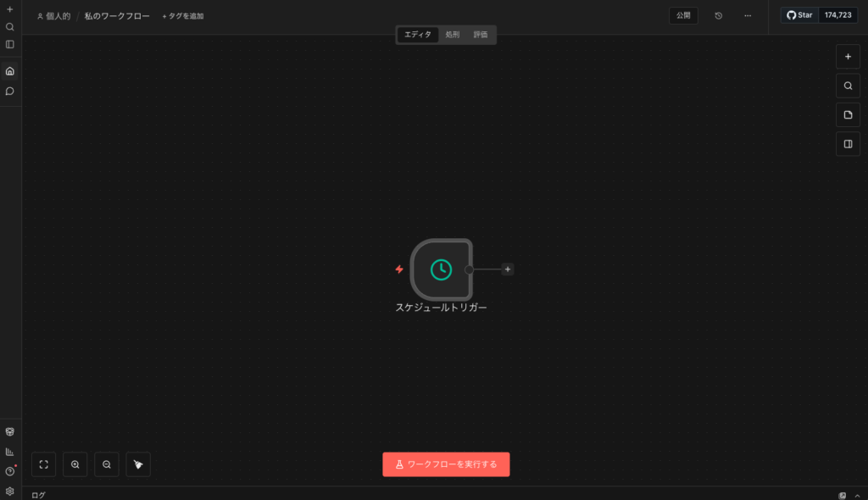Click the Schedule Trigger clock node
868x500 pixels.
click(441, 269)
